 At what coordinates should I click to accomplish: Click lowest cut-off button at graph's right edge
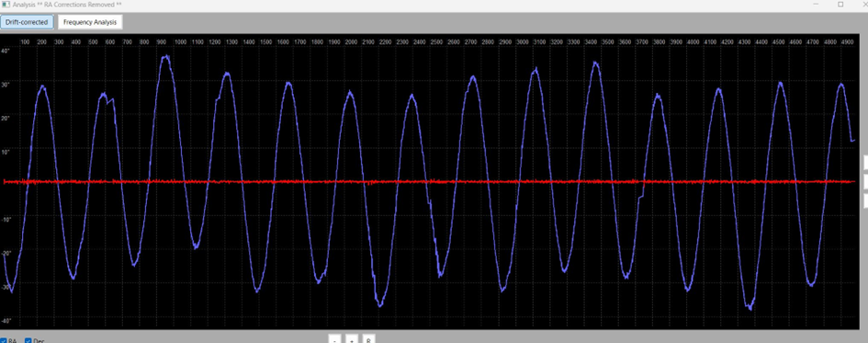866,200
